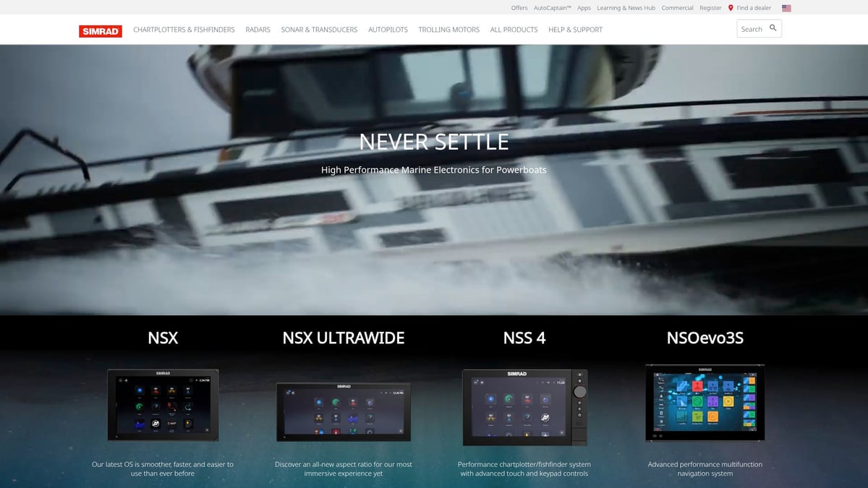Select the NSX display product image
This screenshot has height=488, width=868.
point(163,405)
